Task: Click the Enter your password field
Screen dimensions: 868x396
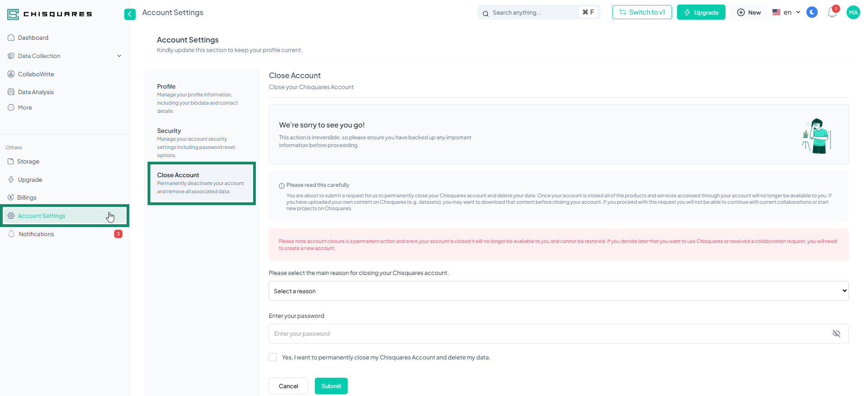Action: click(548, 333)
